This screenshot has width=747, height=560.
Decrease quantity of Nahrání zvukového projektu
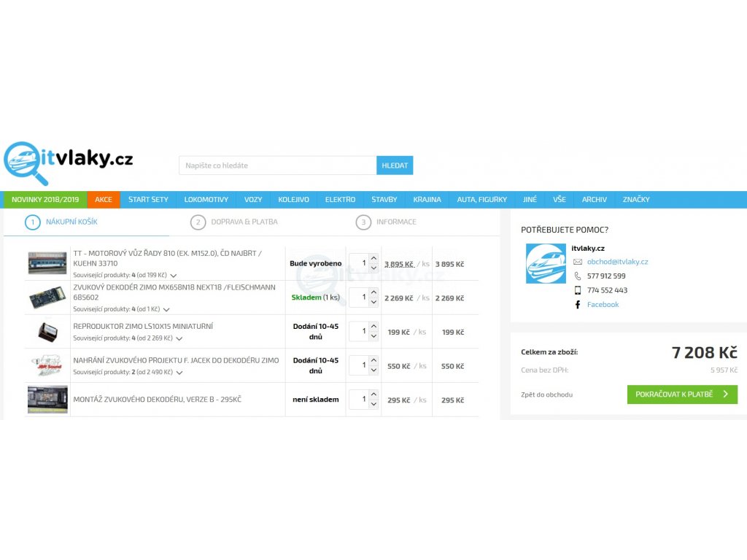tap(374, 370)
